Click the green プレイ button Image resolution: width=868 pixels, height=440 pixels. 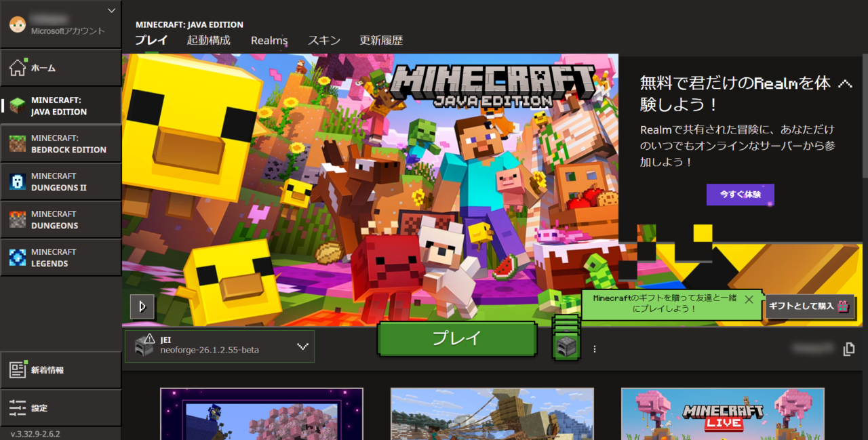[457, 338]
